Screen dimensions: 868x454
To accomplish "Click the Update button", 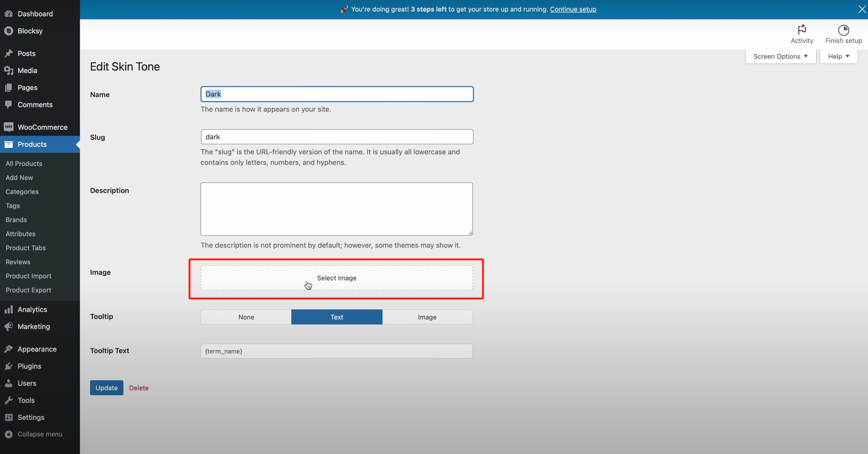I will pyautogui.click(x=107, y=387).
